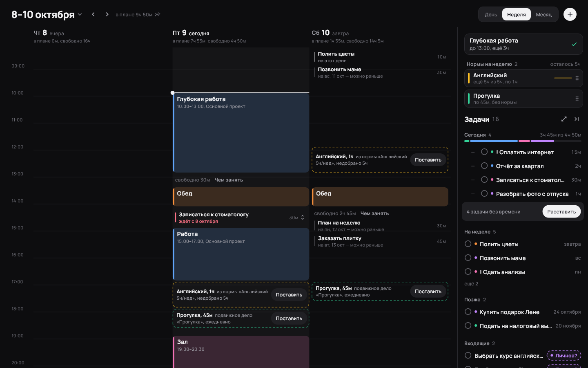Switch to Месяц view tab

(544, 14)
